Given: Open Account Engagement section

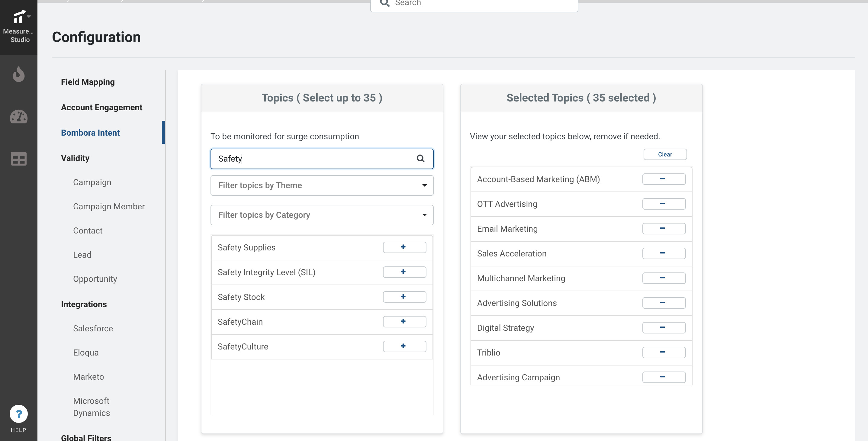Looking at the screenshot, I should (x=101, y=107).
